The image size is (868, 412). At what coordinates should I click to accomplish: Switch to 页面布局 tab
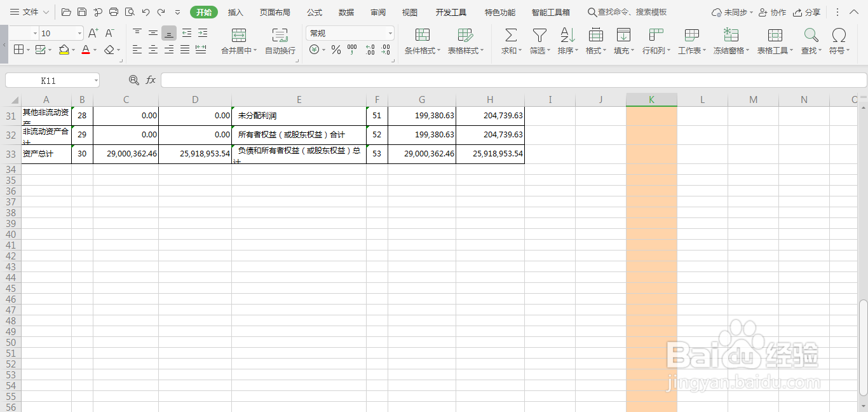(275, 12)
